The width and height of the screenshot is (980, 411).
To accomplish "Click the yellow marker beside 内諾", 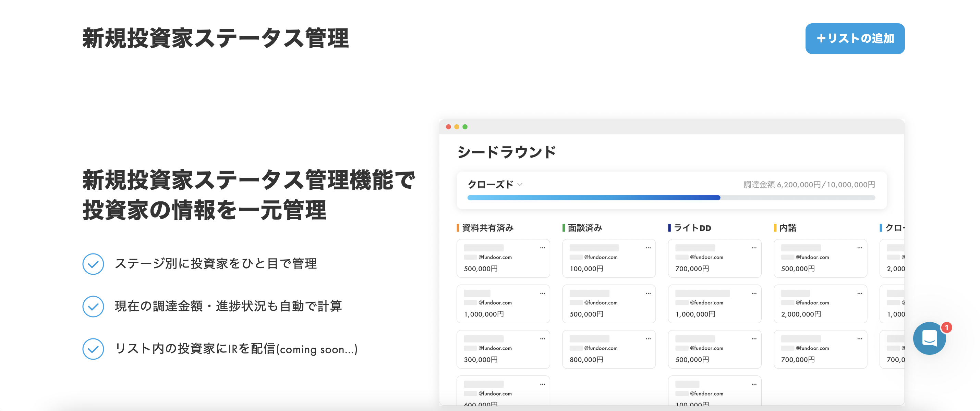I will click(x=775, y=228).
